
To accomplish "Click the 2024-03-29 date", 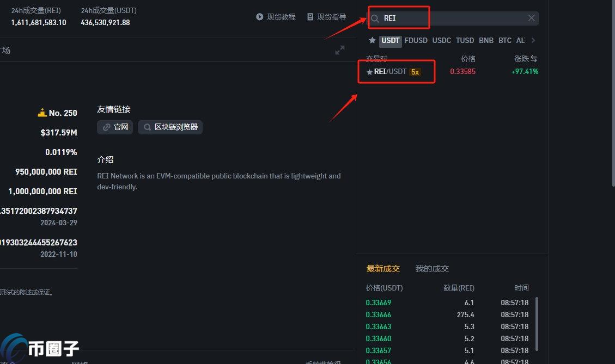I will 59,223.
